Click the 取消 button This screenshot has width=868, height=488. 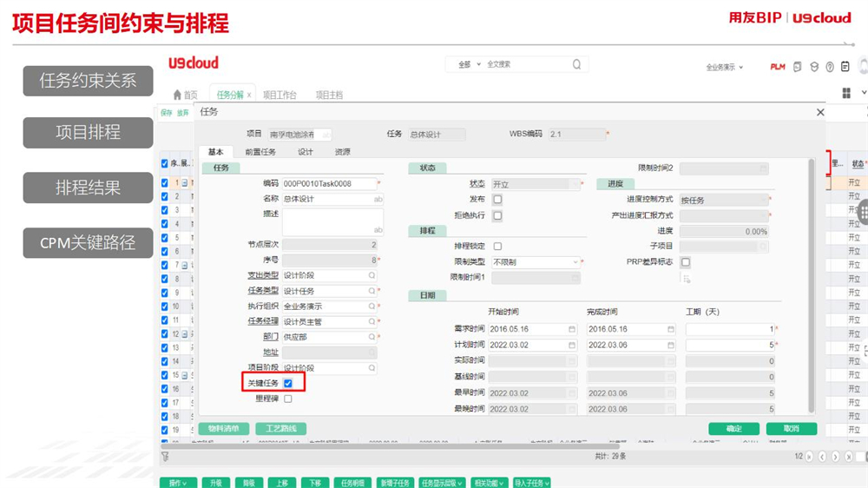[791, 429]
